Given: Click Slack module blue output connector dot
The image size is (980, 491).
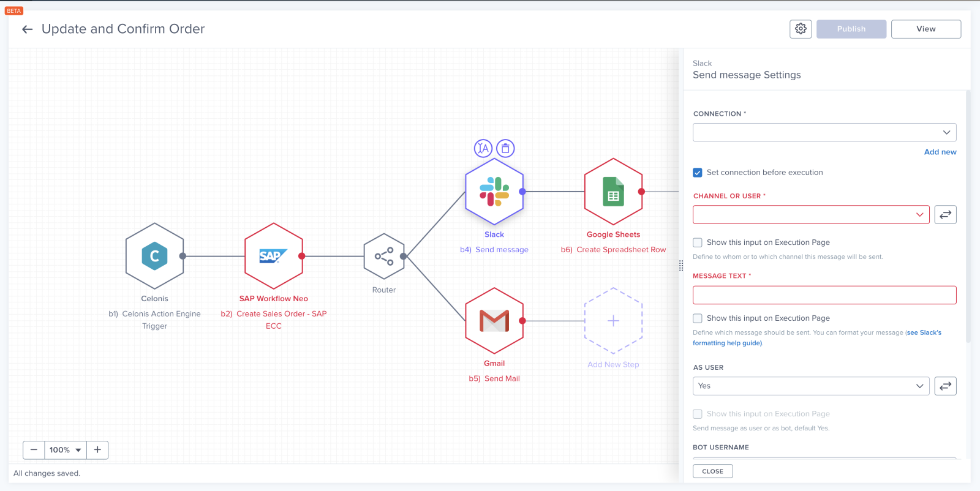Looking at the screenshot, I should [522, 192].
